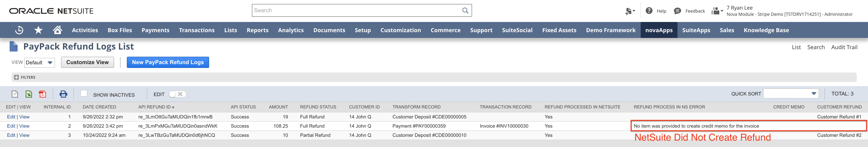The image size is (868, 147).
Task: Open the Customization menu
Action: (x=401, y=30)
